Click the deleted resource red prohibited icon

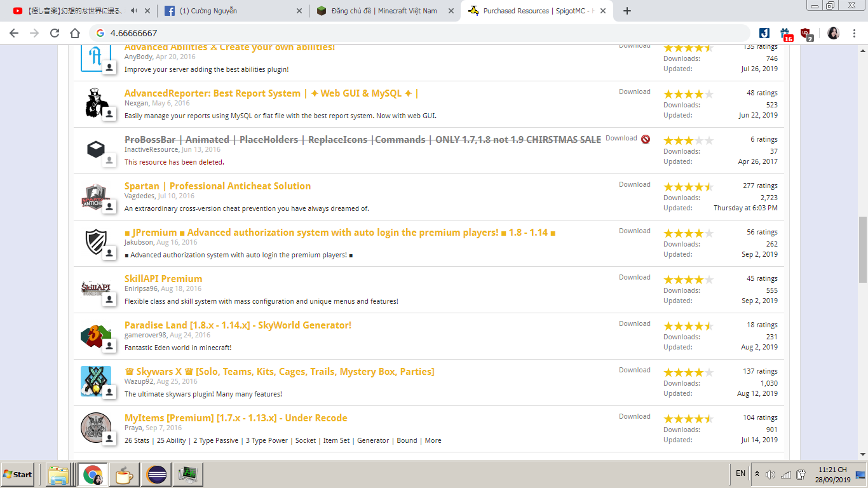646,139
